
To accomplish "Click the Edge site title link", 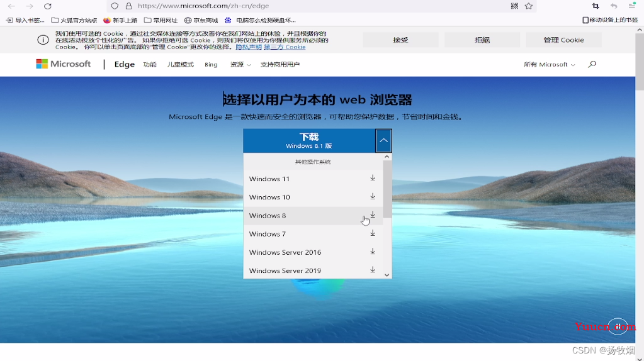I will [125, 64].
